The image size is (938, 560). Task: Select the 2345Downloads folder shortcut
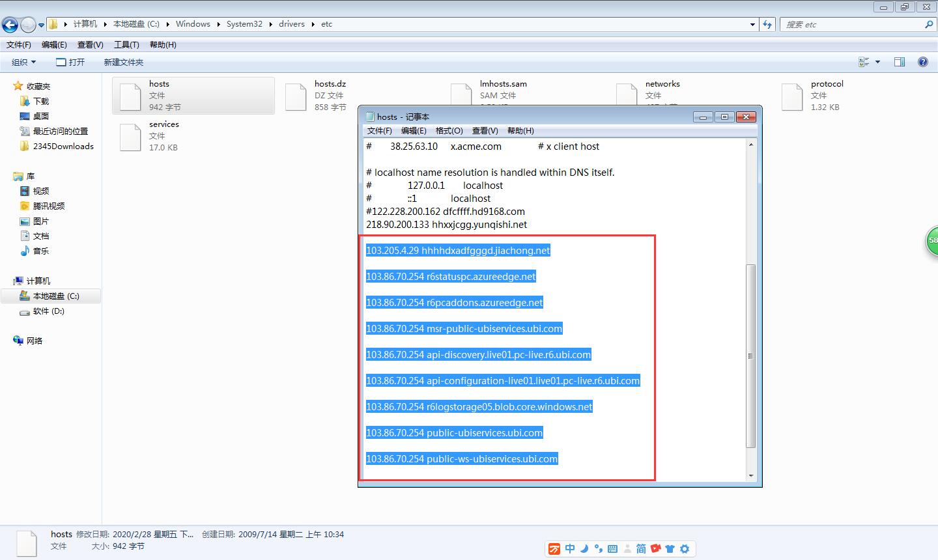63,146
